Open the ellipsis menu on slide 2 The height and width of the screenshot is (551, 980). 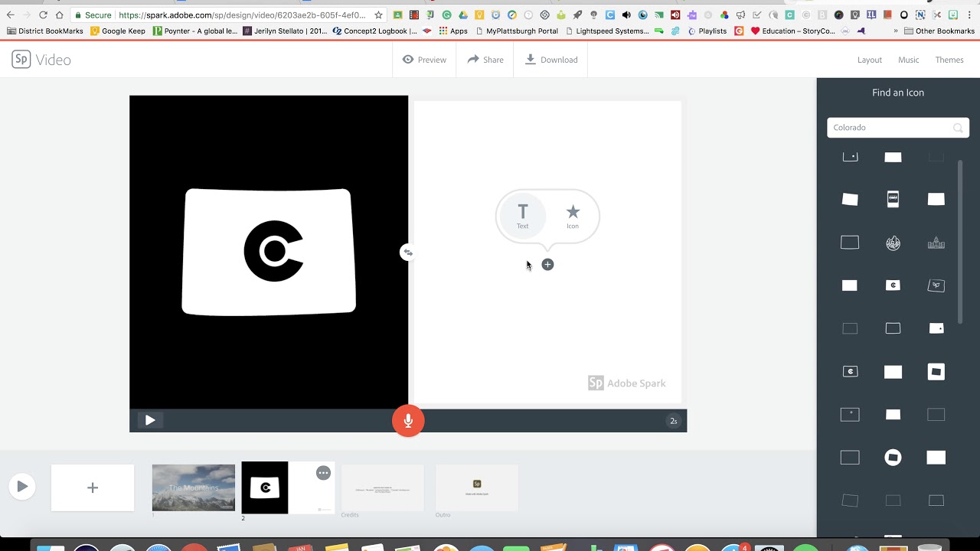click(x=323, y=473)
